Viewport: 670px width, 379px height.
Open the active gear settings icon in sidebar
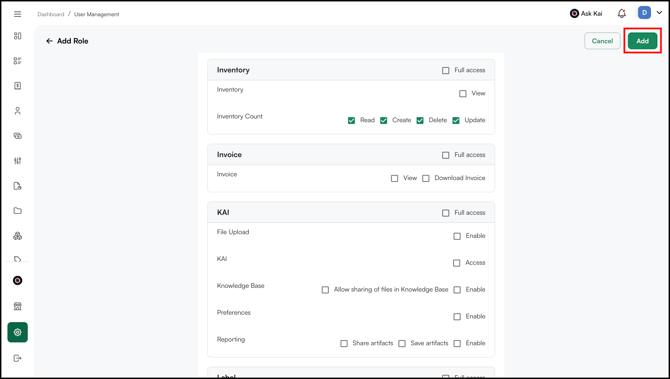(18, 332)
